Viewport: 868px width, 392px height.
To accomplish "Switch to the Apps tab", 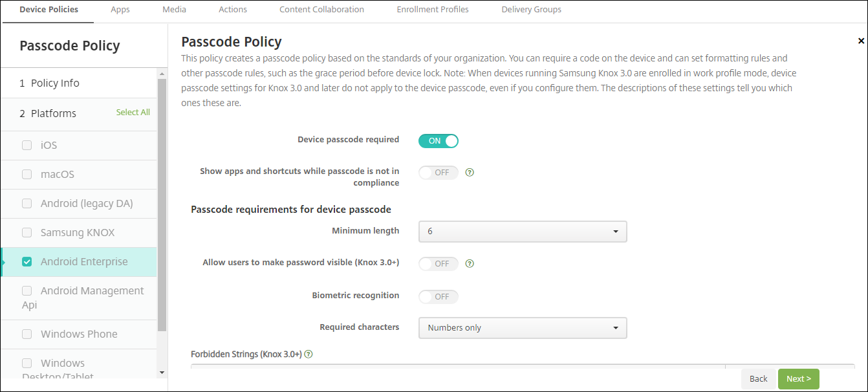I will tap(120, 10).
